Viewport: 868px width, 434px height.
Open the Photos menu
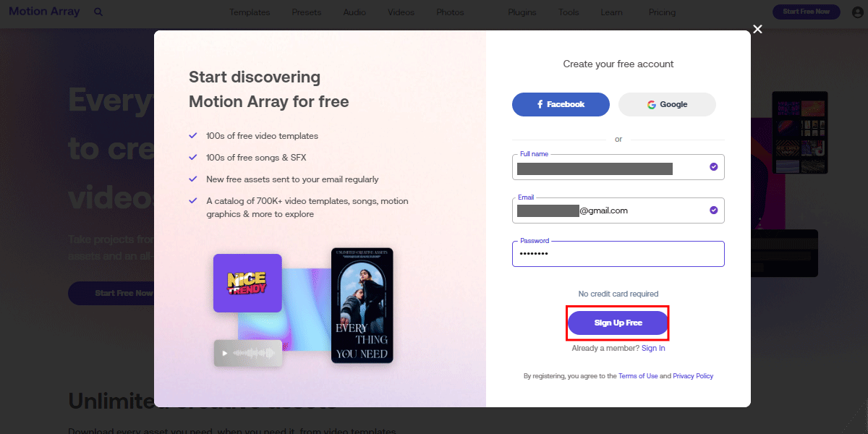point(451,12)
